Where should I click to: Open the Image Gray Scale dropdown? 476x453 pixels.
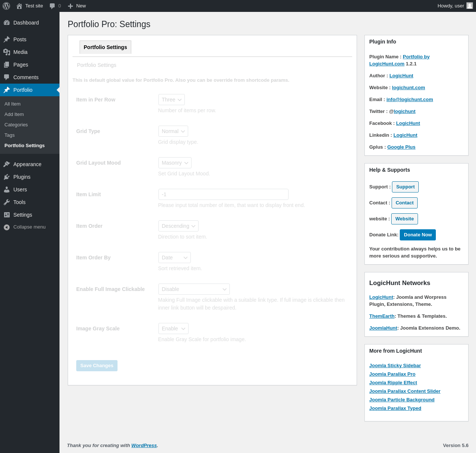coord(173,329)
